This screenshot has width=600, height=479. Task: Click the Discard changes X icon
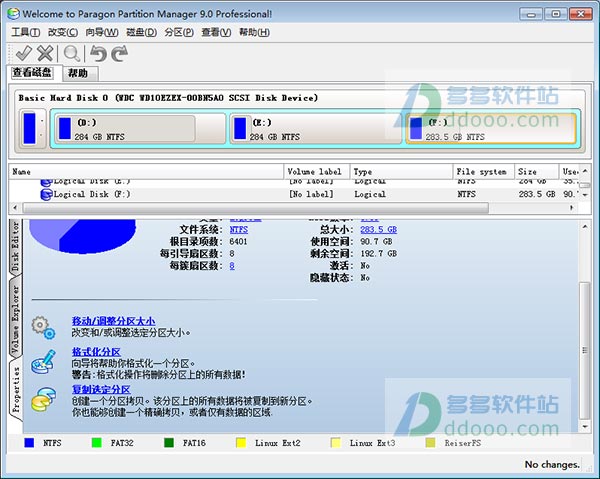(x=45, y=53)
